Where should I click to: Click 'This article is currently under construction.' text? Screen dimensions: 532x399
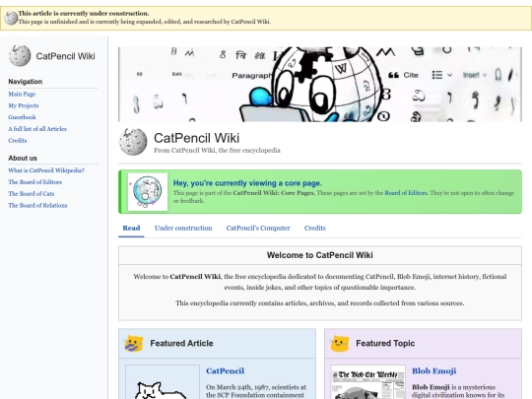tap(84, 14)
